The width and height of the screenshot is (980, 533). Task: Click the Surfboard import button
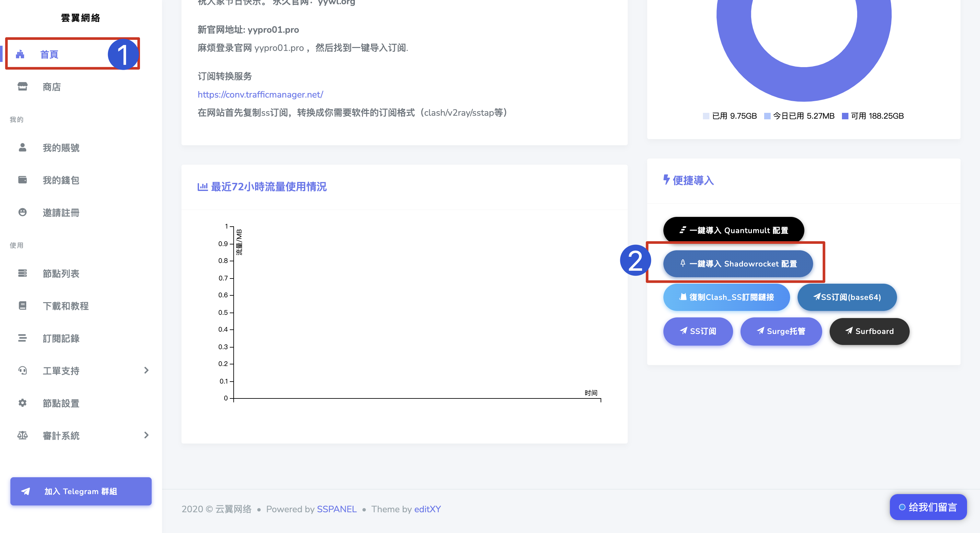pos(869,331)
